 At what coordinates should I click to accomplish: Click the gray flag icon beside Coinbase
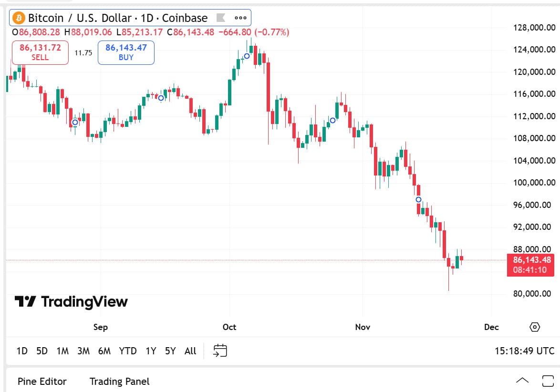tap(220, 18)
